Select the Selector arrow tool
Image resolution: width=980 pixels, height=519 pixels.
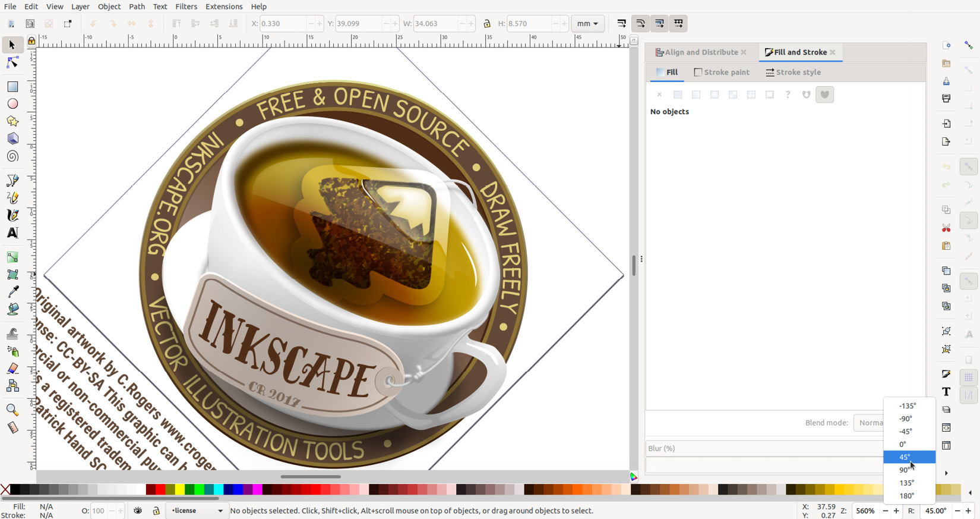tap(12, 45)
